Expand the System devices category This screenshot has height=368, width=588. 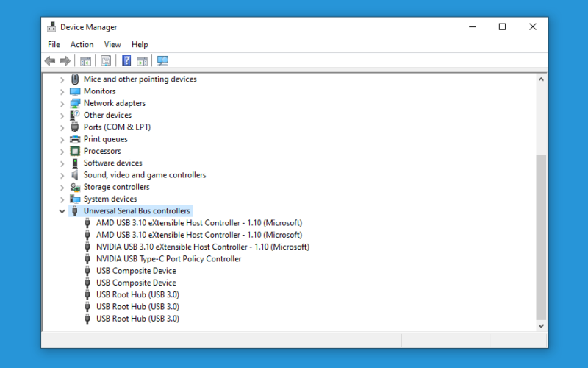[62, 199]
